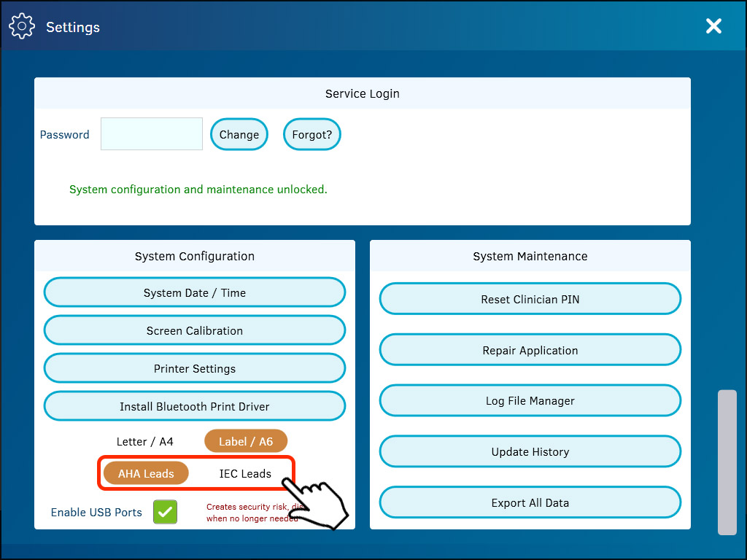Click the Service Login password field
This screenshot has width=747, height=560.
[152, 134]
